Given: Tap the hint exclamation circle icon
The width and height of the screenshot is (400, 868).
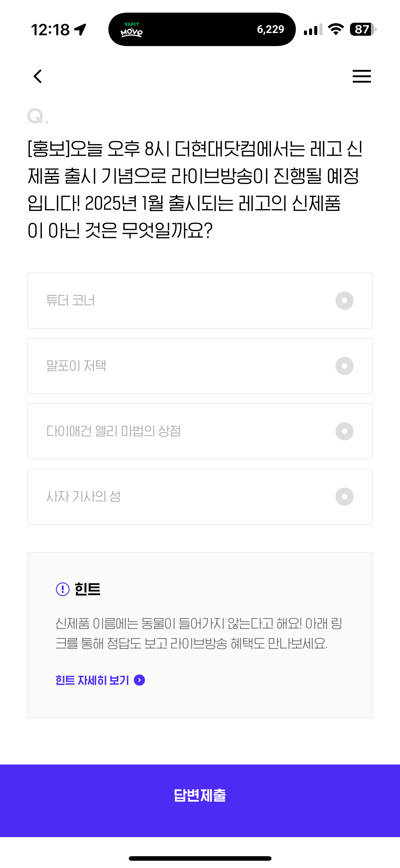Looking at the screenshot, I should click(63, 589).
